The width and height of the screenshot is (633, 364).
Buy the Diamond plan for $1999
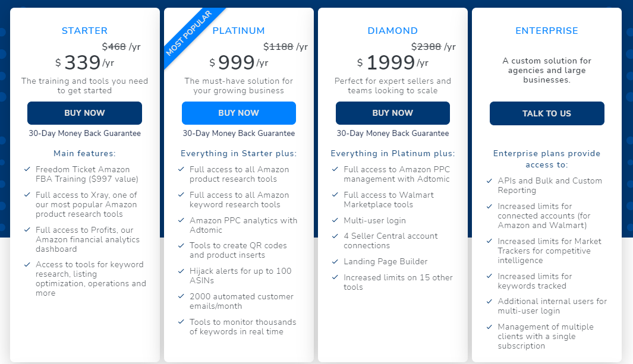pyautogui.click(x=392, y=113)
